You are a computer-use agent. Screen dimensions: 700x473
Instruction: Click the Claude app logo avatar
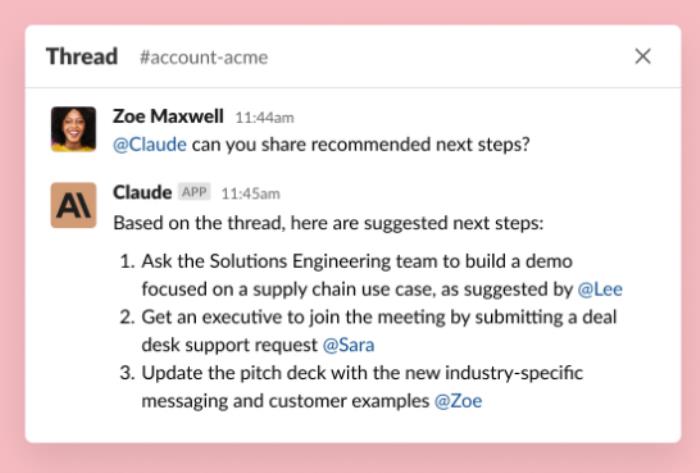click(x=73, y=205)
